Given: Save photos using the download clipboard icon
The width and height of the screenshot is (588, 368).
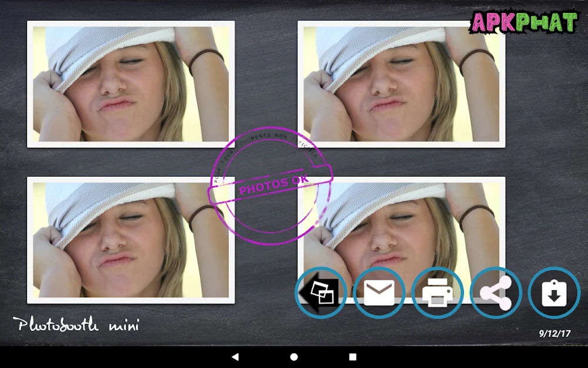Looking at the screenshot, I should tap(554, 293).
